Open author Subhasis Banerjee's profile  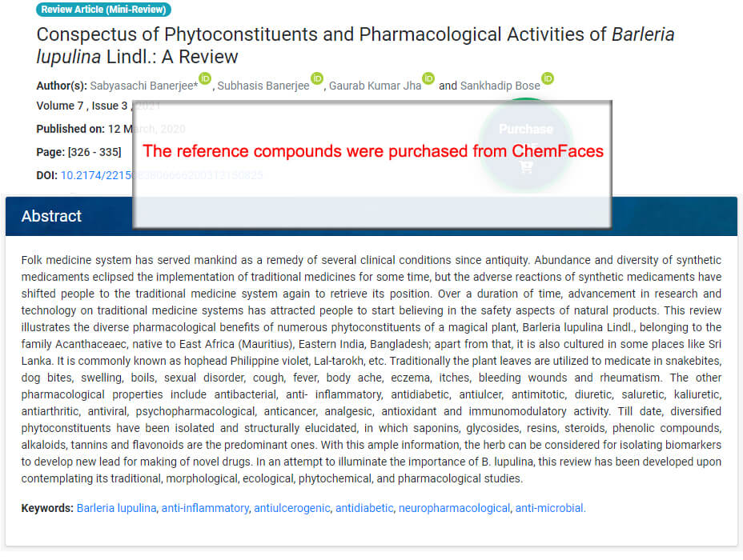(263, 86)
